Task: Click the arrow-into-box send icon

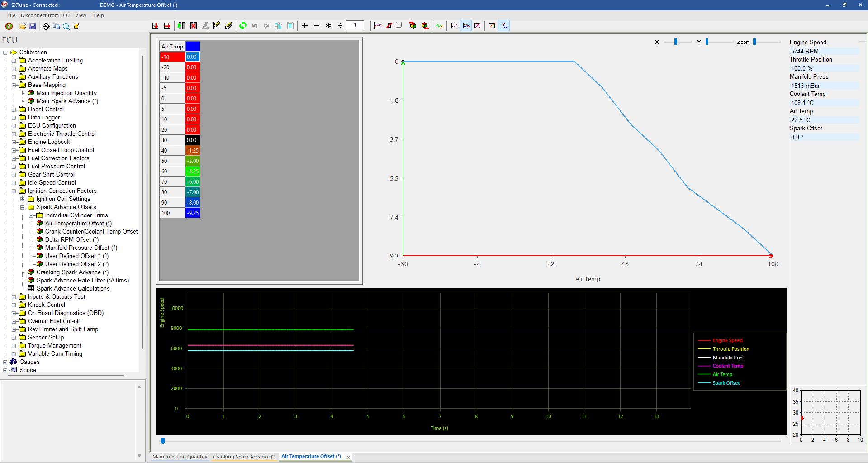Action: pyautogui.click(x=46, y=26)
